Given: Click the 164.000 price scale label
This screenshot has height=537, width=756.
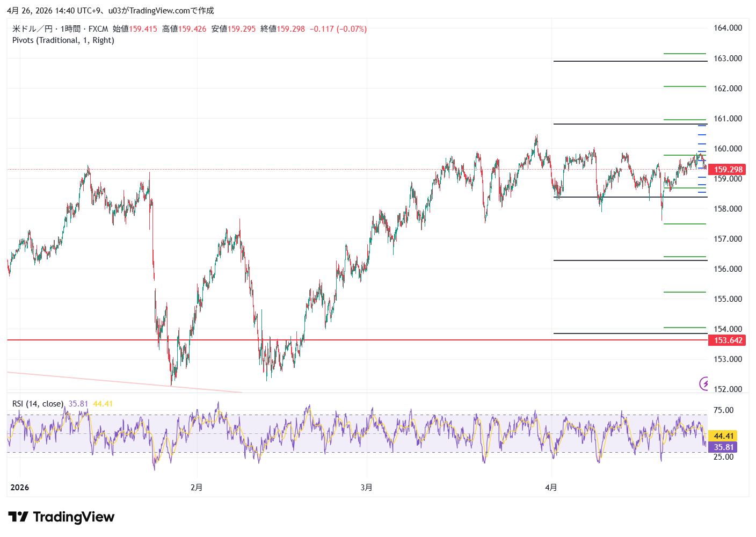Looking at the screenshot, I should (x=728, y=28).
